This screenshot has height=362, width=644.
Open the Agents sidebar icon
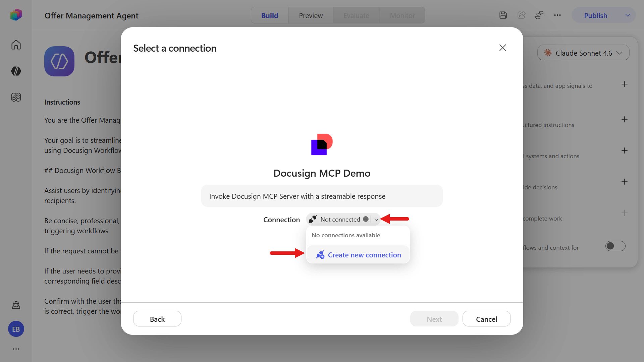(16, 71)
